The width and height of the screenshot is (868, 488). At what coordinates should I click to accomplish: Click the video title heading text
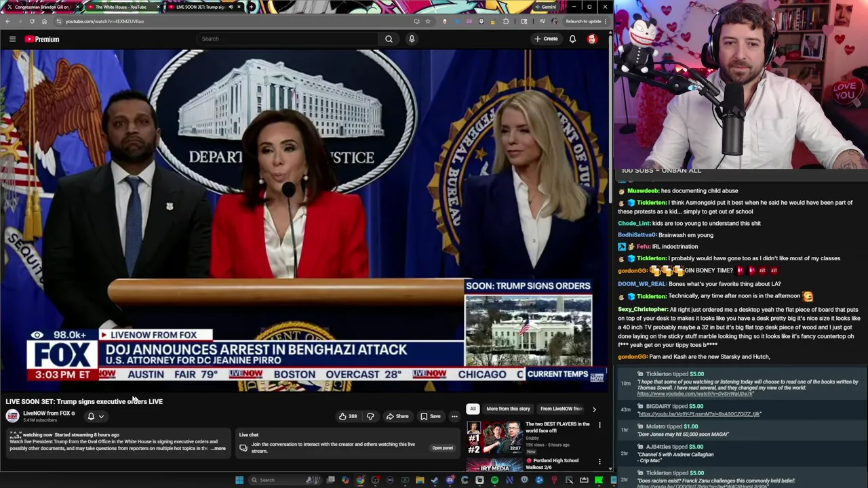84,401
